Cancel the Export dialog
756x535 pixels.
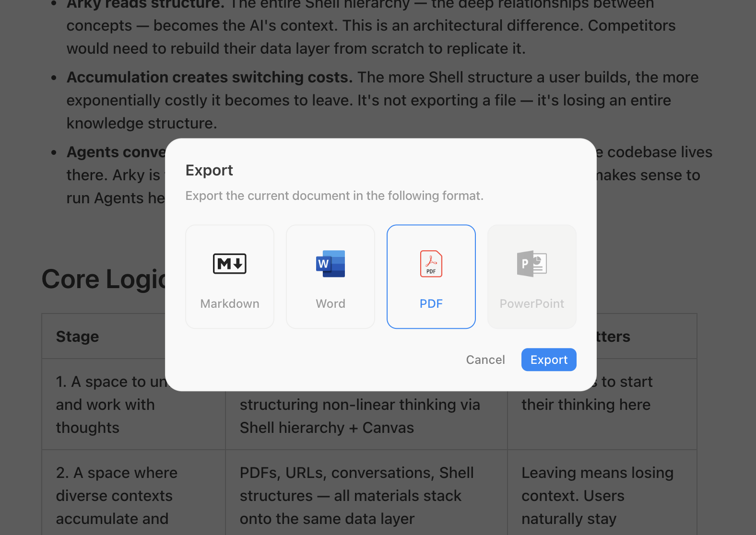point(485,360)
